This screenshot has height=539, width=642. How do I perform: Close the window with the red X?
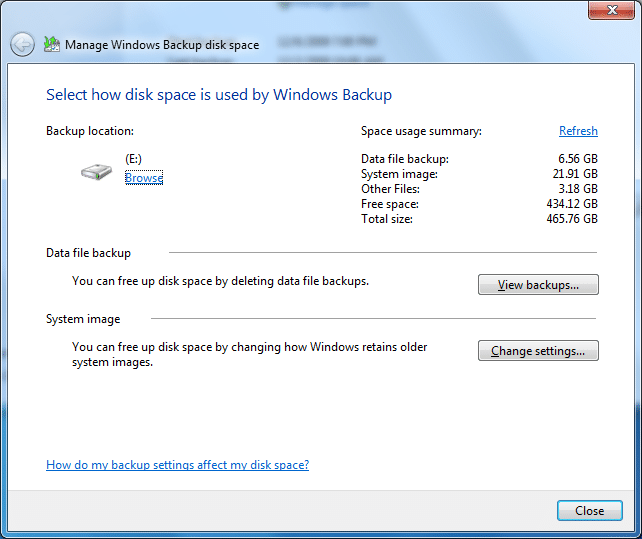(x=612, y=10)
